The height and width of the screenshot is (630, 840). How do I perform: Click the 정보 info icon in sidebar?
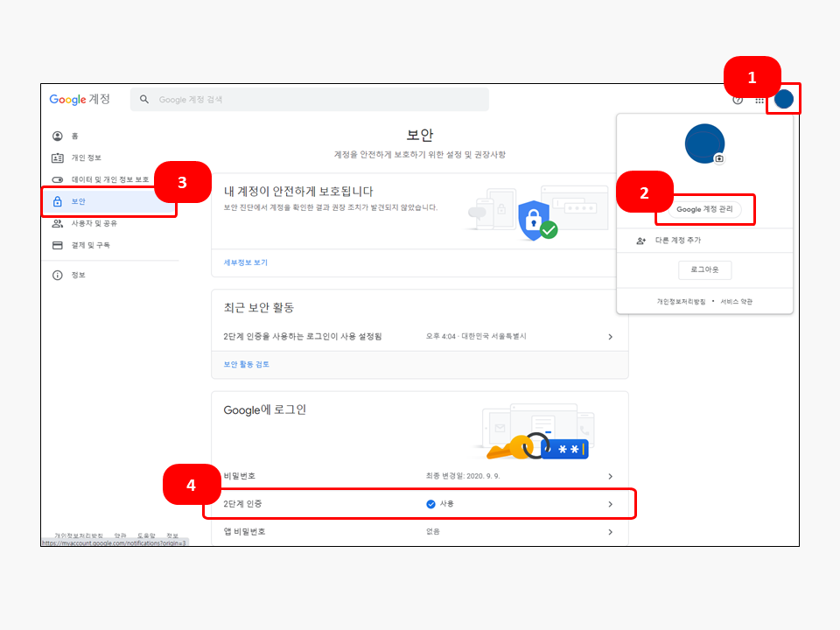[x=58, y=275]
